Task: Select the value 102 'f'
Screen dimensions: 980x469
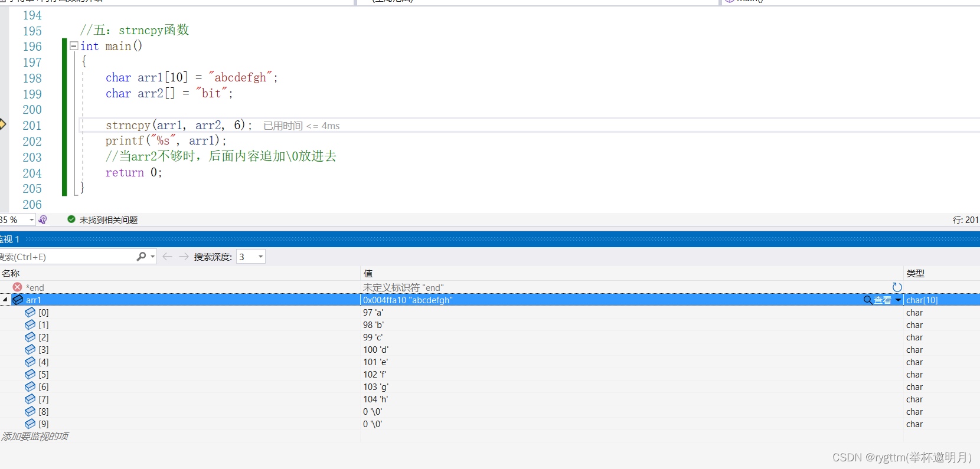Action: (x=375, y=375)
